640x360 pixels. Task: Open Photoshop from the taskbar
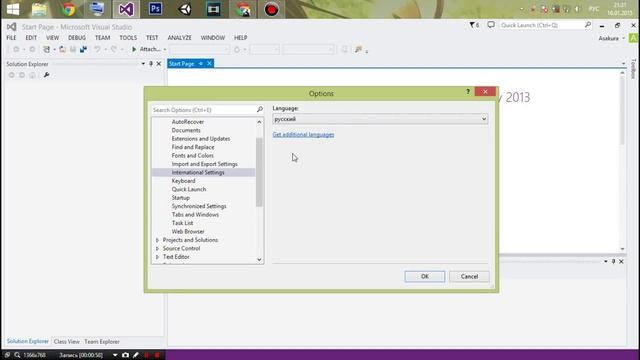(x=155, y=9)
